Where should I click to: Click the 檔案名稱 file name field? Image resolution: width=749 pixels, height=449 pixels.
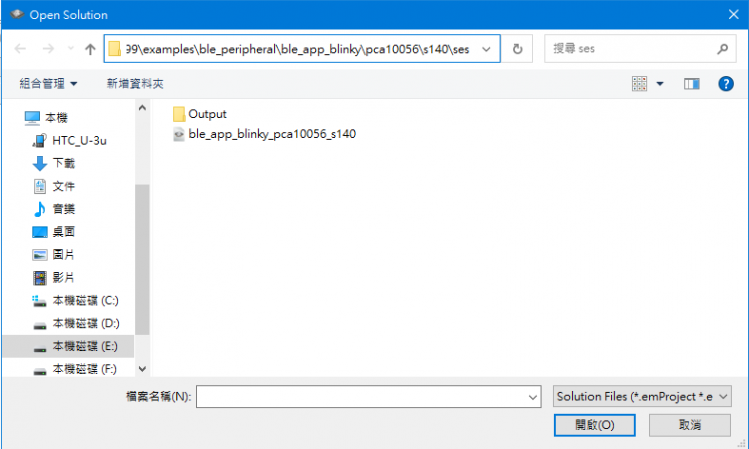[x=368, y=396]
